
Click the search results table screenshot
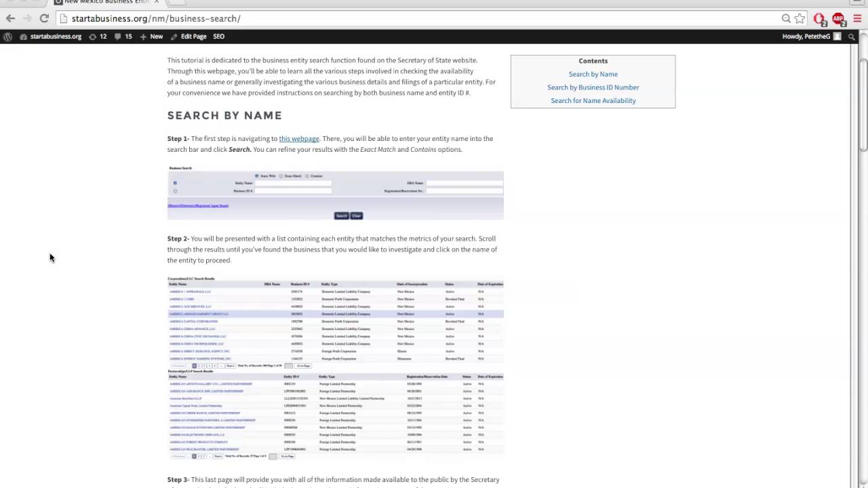coord(336,368)
